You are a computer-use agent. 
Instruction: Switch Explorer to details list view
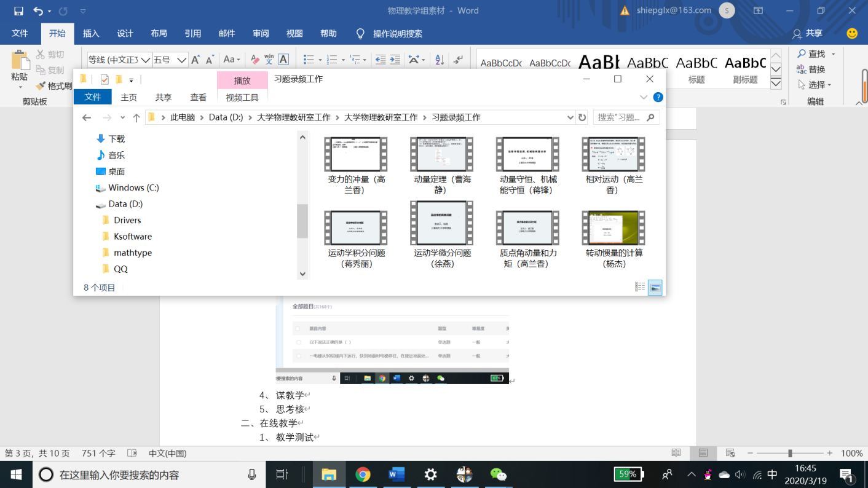click(640, 287)
